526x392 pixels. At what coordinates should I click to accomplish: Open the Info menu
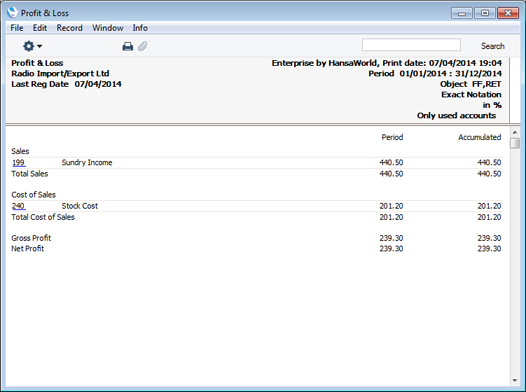[140, 28]
